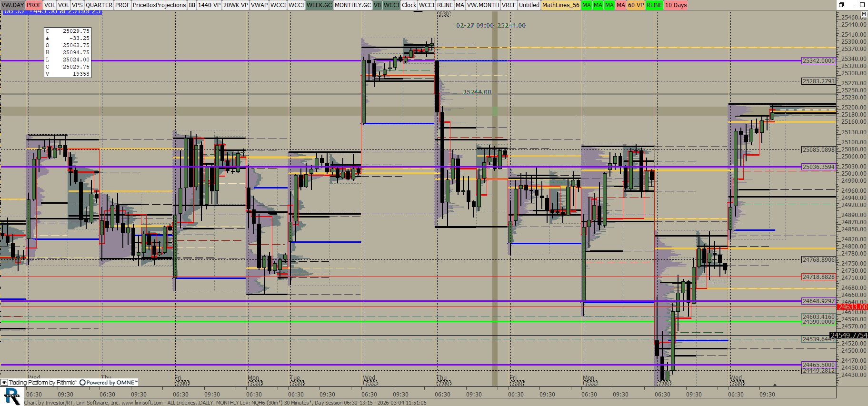
Task: Click the Rithmic arrow icon
Action: click(4, 382)
